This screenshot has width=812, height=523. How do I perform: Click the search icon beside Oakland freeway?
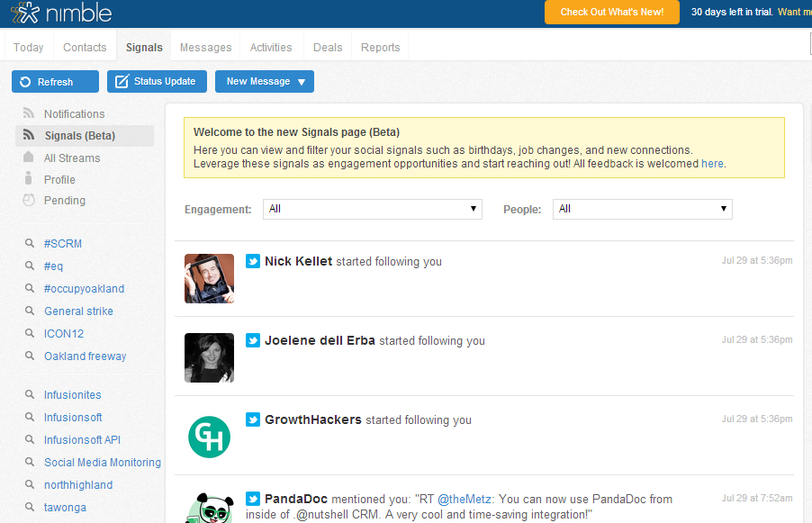coord(30,356)
